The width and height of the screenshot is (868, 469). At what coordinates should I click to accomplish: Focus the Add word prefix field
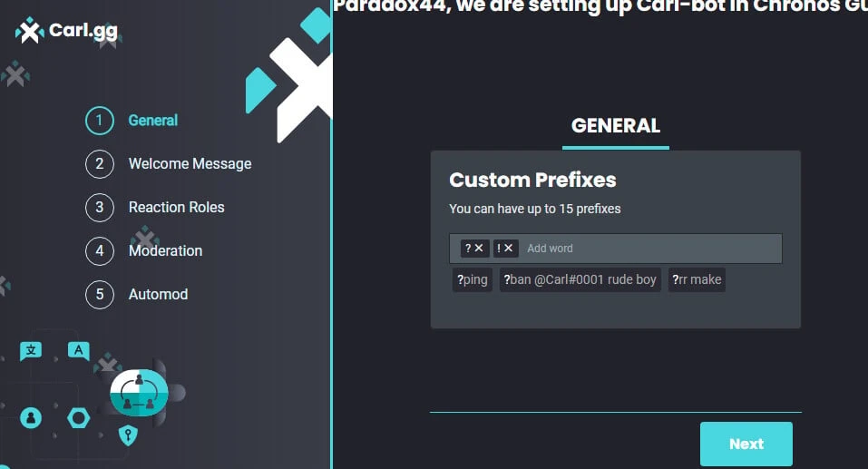[652, 249]
